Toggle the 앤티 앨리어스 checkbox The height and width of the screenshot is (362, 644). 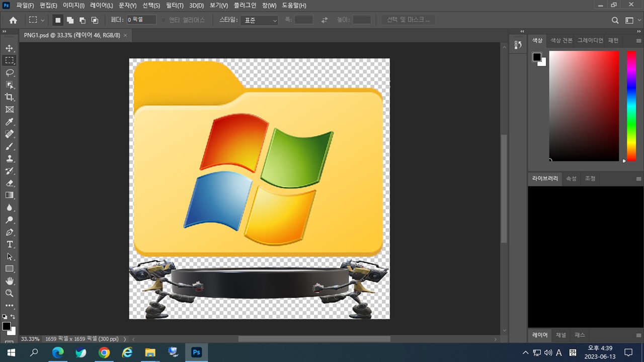pos(163,20)
